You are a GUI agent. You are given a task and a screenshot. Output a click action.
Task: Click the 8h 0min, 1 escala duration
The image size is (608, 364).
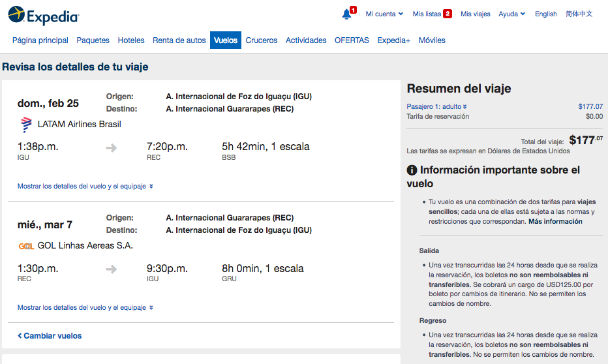(x=262, y=268)
